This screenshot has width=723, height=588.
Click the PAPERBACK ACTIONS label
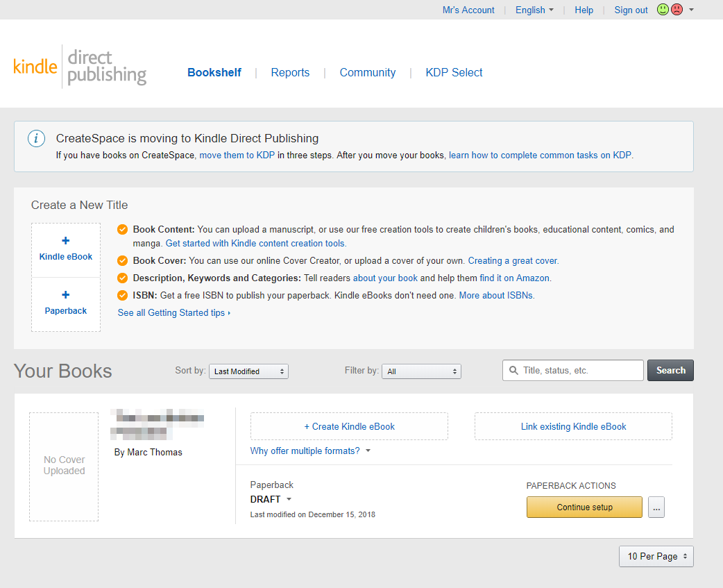tap(571, 486)
